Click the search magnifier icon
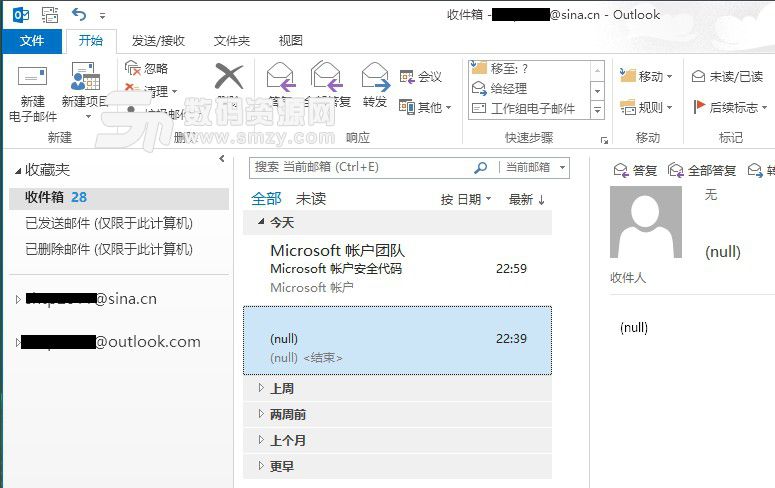Screen dimensions: 775x488 tap(480, 168)
